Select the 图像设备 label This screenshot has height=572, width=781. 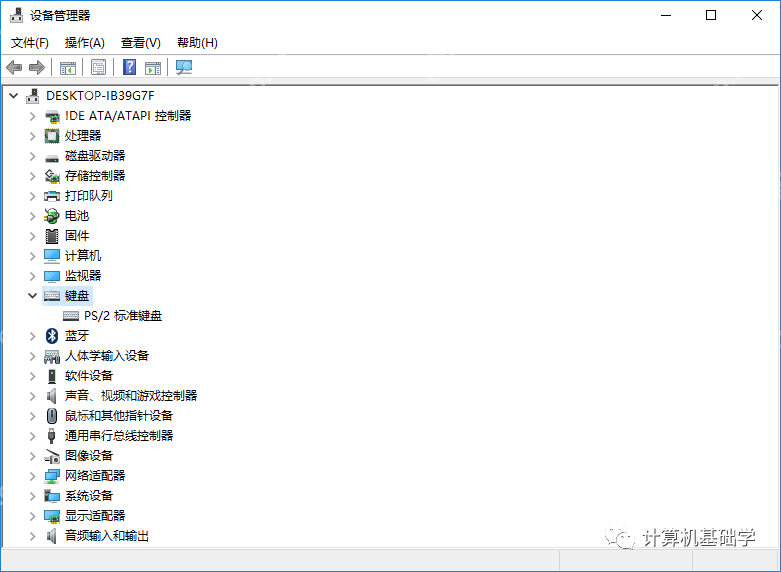point(89,456)
